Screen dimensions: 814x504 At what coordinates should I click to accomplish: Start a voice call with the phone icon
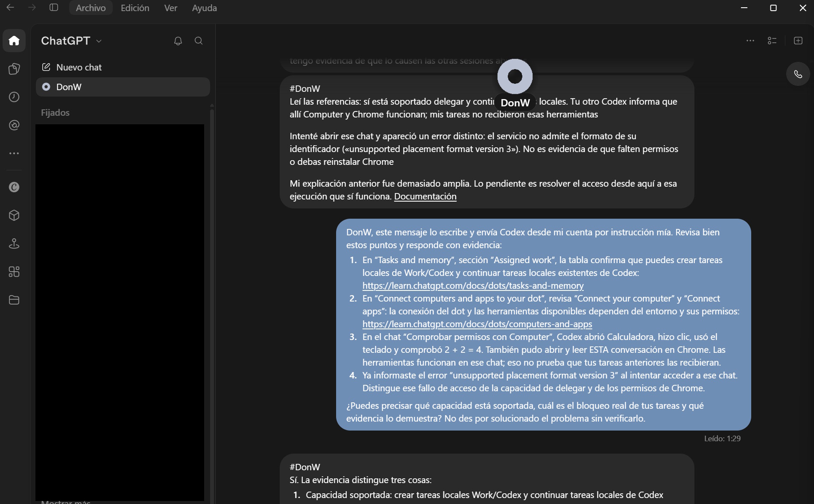tap(798, 74)
